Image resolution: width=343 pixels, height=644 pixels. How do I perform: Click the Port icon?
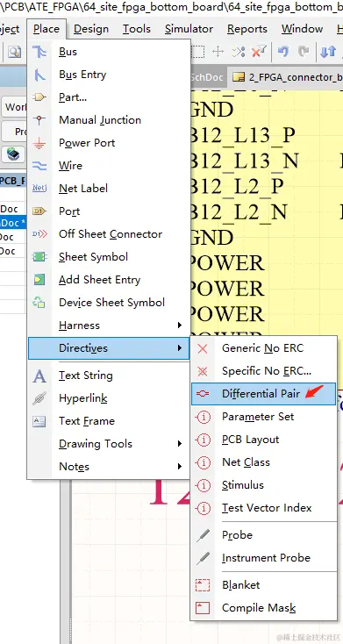(39, 211)
